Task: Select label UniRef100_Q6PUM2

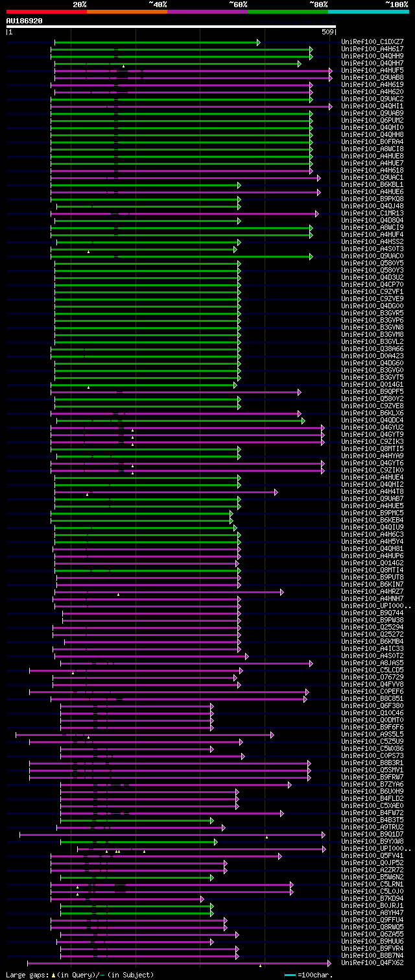Action: (372, 121)
